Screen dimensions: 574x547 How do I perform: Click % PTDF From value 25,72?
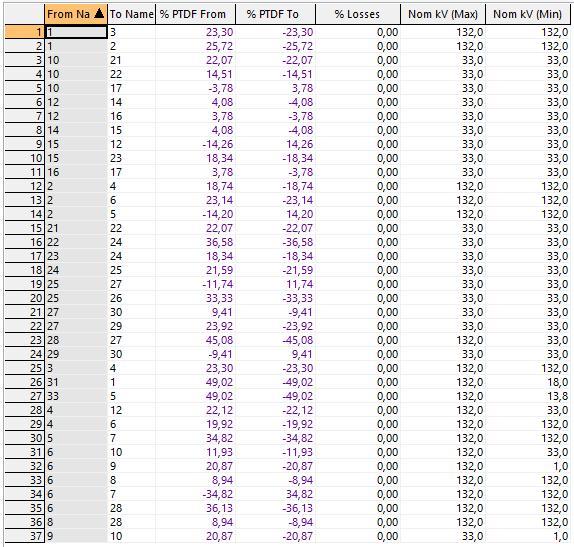tap(220, 46)
